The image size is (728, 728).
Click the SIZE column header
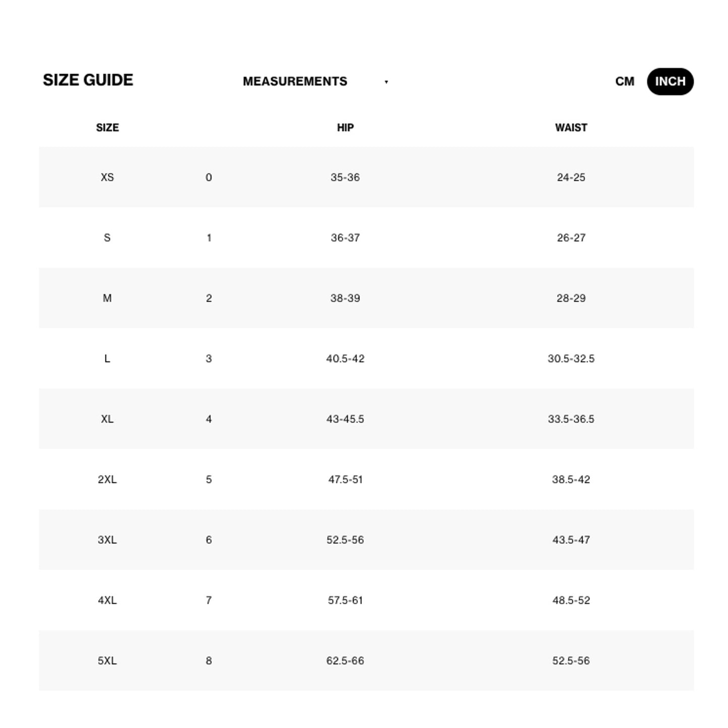[107, 128]
